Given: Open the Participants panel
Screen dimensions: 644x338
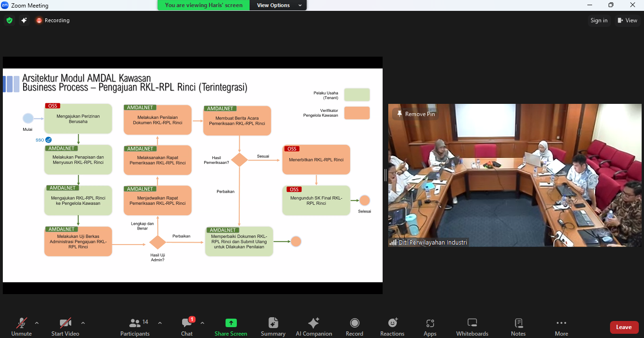Looking at the screenshot, I should coord(135,327).
